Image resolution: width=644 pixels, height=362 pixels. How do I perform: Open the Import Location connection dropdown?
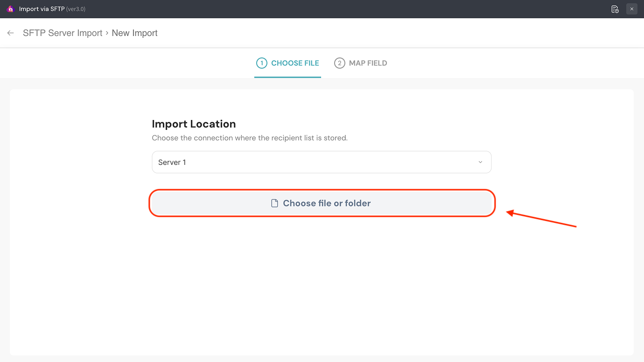click(x=322, y=162)
